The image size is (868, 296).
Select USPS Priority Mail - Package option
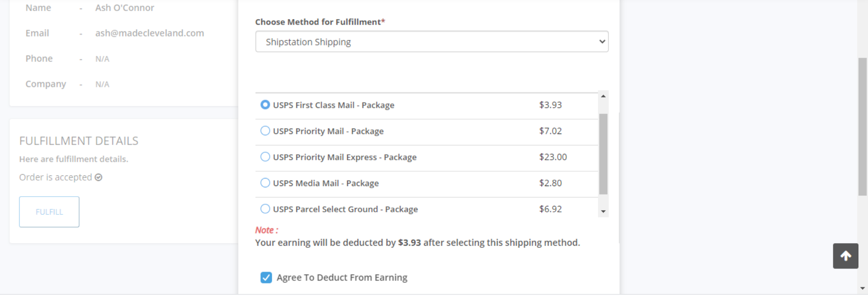point(265,131)
